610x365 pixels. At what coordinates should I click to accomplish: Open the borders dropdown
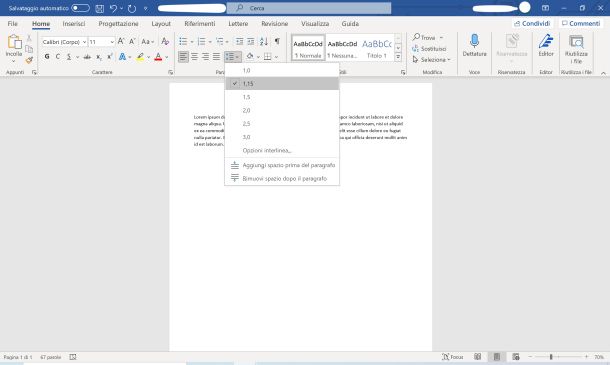point(276,57)
